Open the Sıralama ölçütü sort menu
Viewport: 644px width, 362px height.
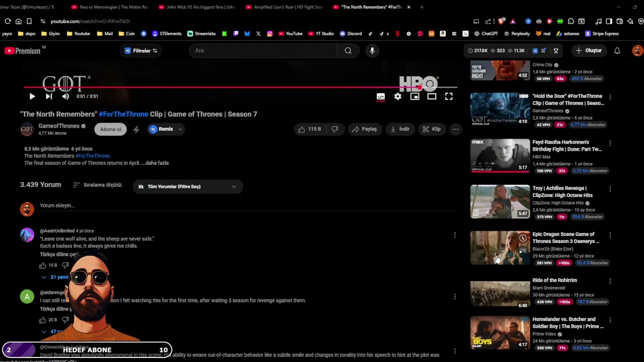coord(98,185)
